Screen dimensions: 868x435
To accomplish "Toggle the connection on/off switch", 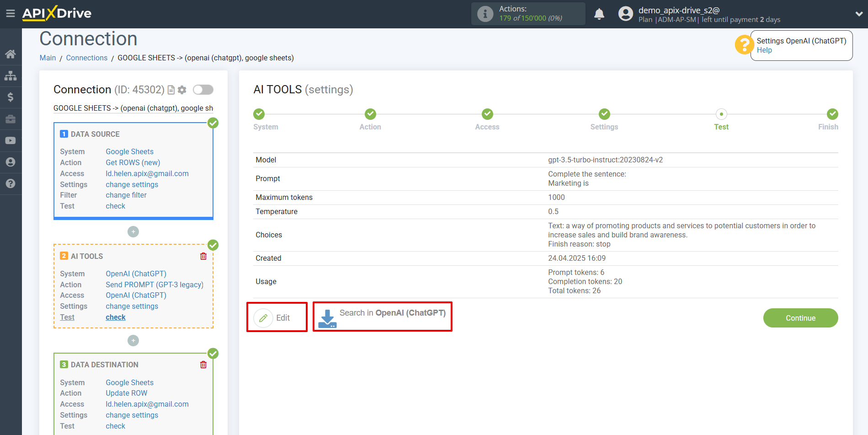I will [x=203, y=90].
